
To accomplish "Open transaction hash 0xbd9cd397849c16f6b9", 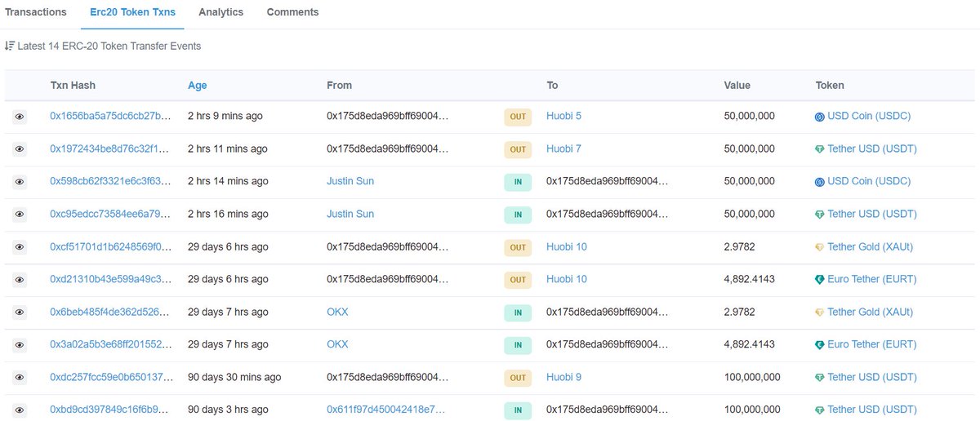I will (x=111, y=410).
